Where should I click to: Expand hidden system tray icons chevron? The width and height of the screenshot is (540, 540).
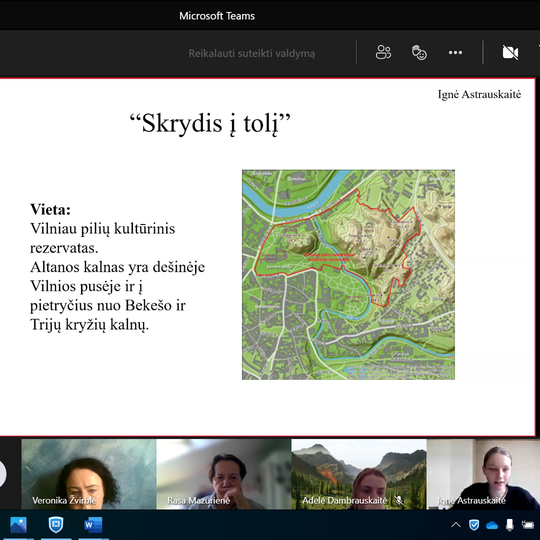pos(456,525)
